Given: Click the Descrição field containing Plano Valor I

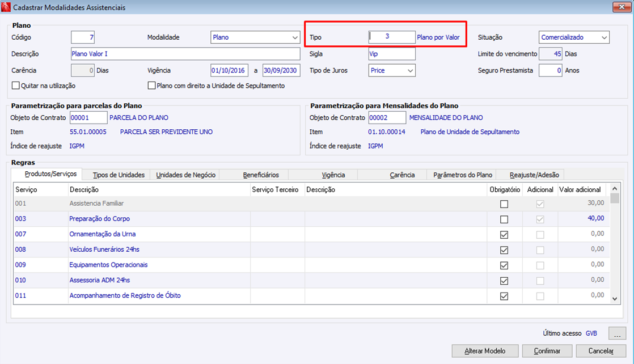Looking at the screenshot, I should pyautogui.click(x=185, y=54).
